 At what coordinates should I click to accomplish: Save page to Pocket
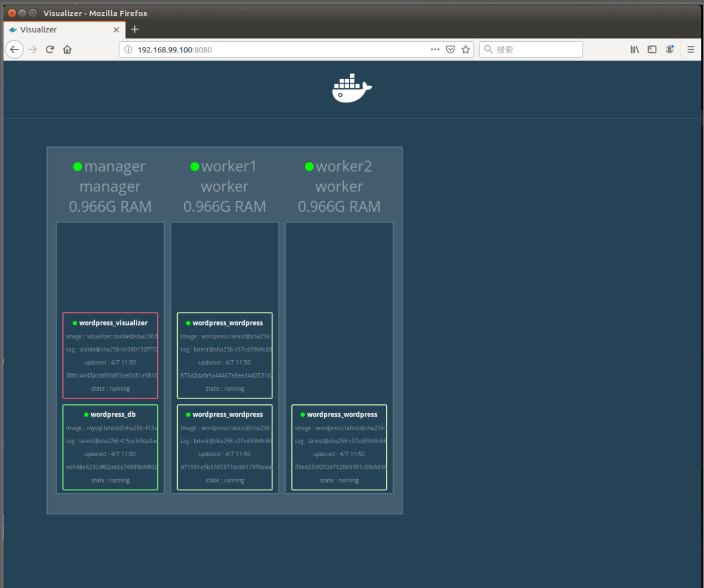tap(450, 49)
